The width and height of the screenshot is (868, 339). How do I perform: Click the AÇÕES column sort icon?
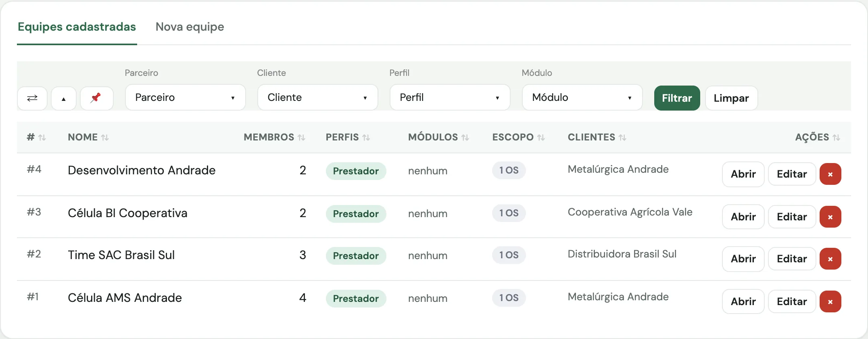(837, 138)
